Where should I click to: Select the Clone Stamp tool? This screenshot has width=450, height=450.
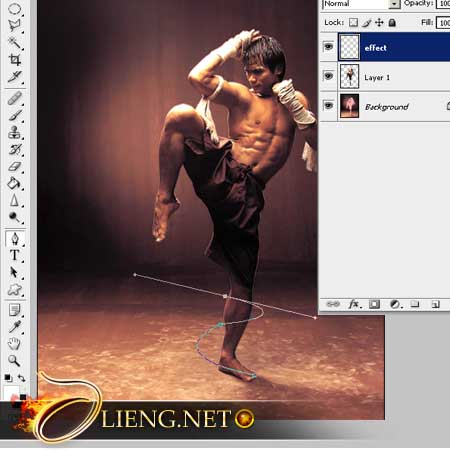[x=15, y=132]
